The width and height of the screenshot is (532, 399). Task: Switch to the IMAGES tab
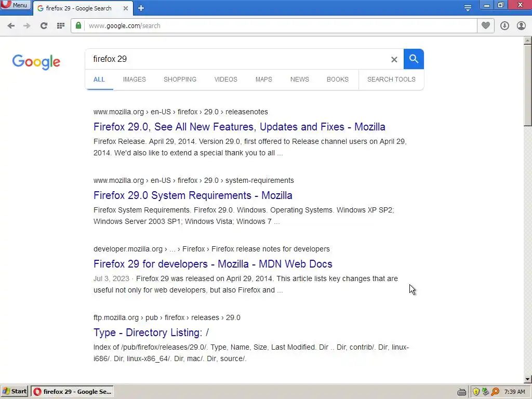135,79
